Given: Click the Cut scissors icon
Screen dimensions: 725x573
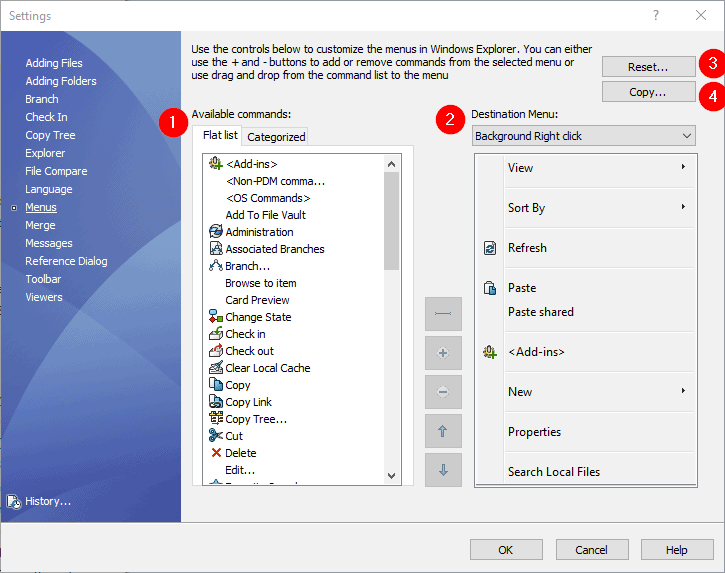Looking at the screenshot, I should [x=216, y=436].
